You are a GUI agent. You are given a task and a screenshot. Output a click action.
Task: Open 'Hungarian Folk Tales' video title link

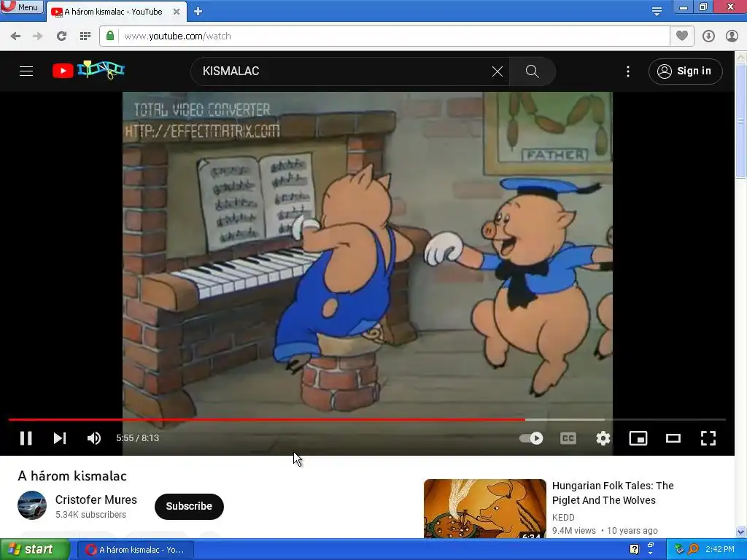click(x=613, y=493)
